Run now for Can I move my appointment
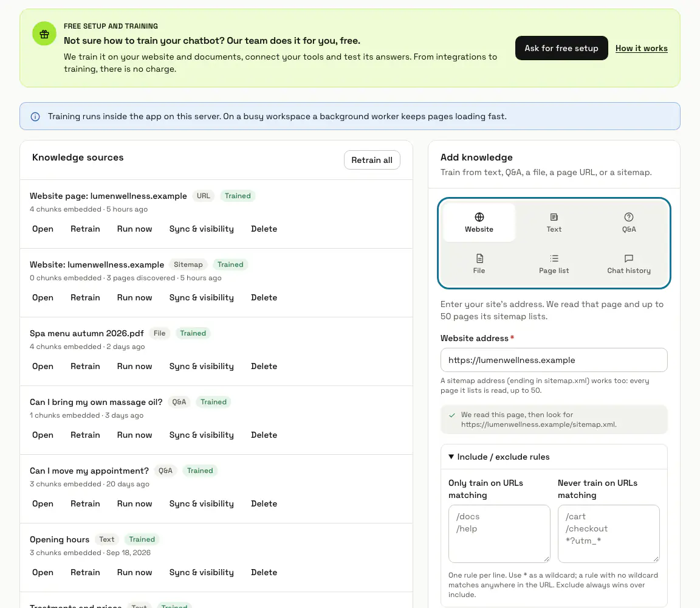The height and width of the screenshot is (608, 700). tap(134, 504)
